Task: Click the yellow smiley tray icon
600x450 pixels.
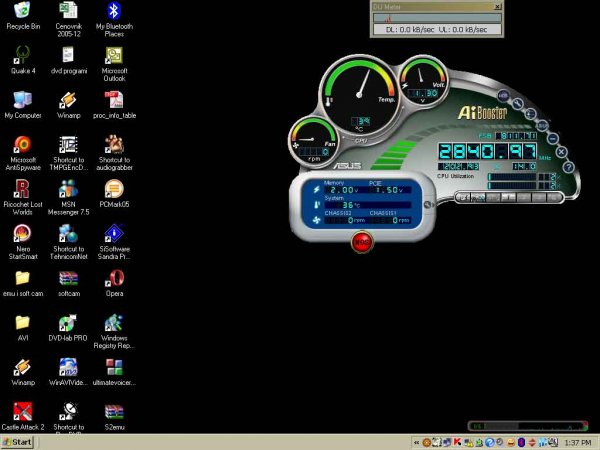Action: (x=510, y=442)
